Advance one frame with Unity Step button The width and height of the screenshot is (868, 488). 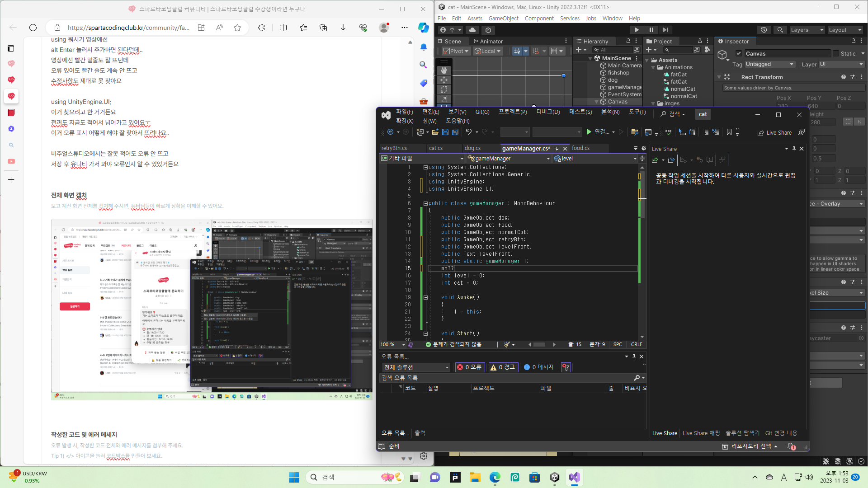[x=665, y=30]
